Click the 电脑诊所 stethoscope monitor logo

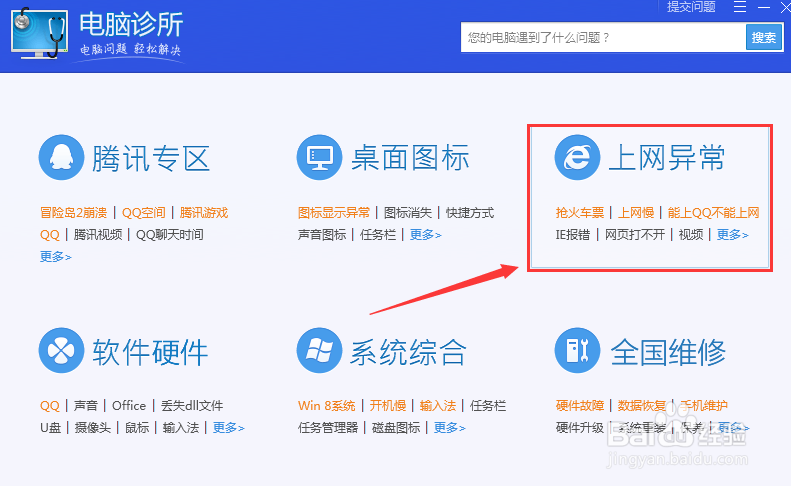pos(40,33)
